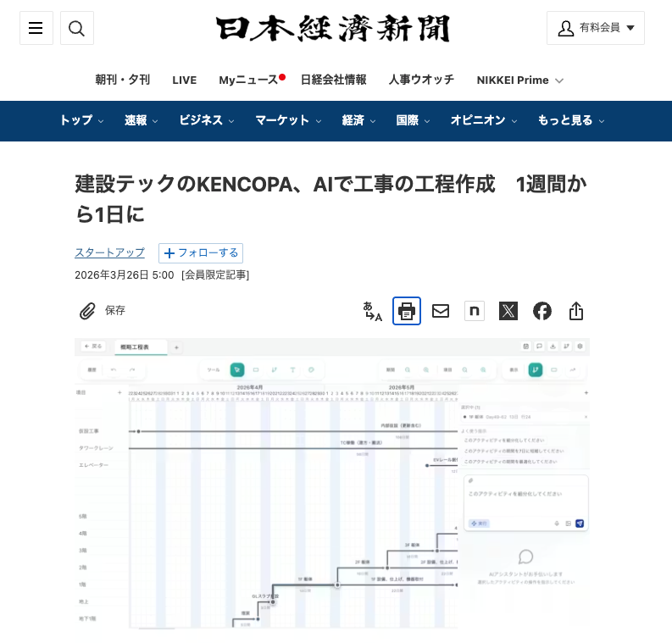Screen dimensions: 672x643
Task: Follow the topic with フォローする
Action: click(201, 253)
